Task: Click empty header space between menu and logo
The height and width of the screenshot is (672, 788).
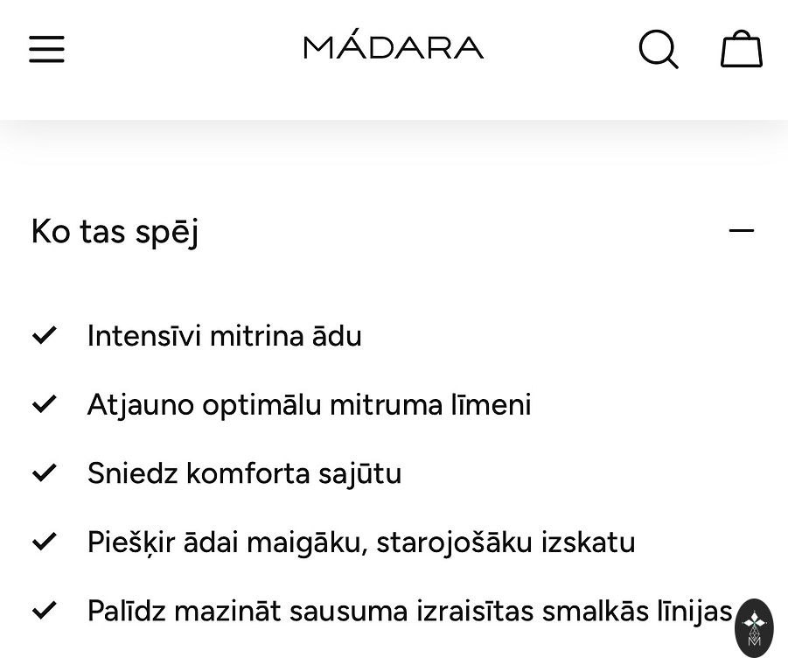Action: tap(184, 49)
